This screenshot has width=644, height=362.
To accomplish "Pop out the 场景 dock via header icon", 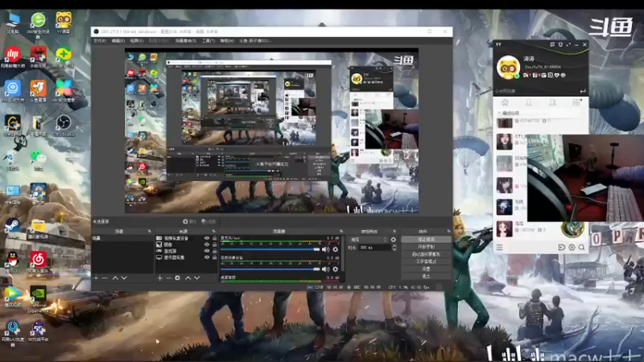I will point(149,232).
